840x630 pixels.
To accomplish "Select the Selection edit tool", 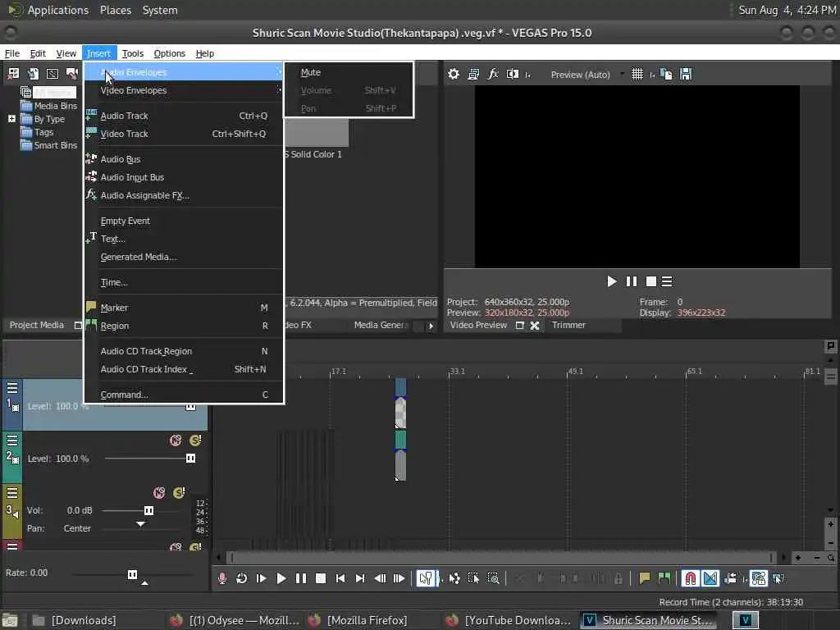I will tap(473, 578).
